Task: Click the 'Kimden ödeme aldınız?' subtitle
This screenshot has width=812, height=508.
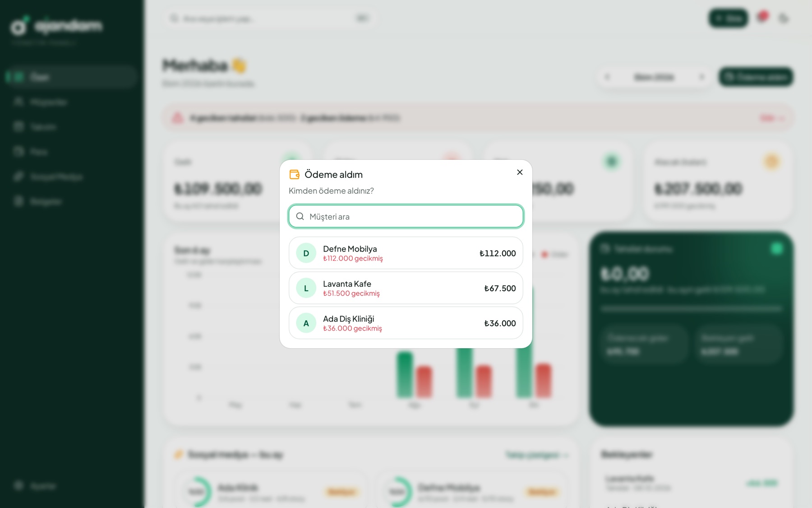Action: (x=331, y=191)
